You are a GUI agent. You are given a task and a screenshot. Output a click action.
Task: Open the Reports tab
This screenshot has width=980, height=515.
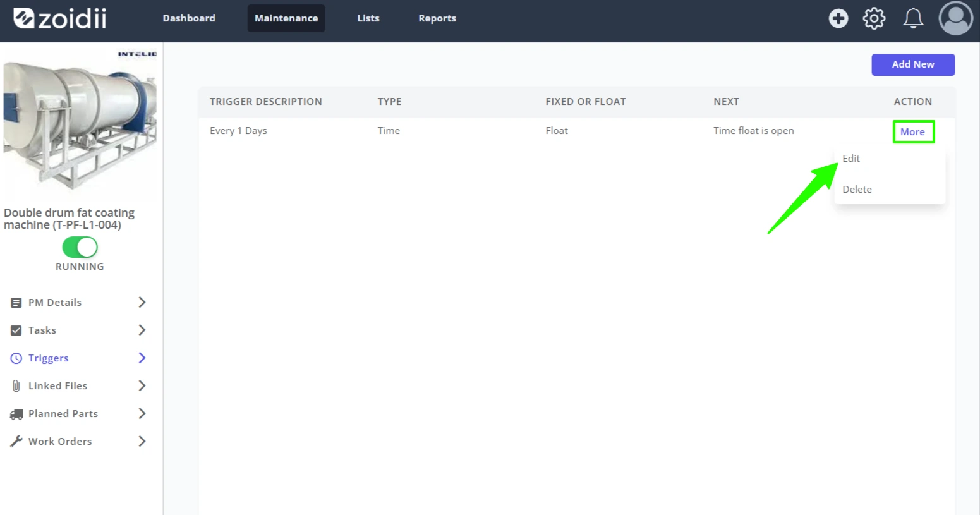(x=437, y=18)
